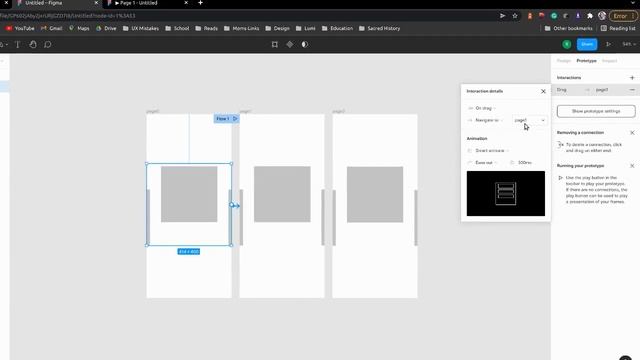Viewport: 640px width, 360px height.
Task: Switch to the Design tab
Action: click(564, 61)
